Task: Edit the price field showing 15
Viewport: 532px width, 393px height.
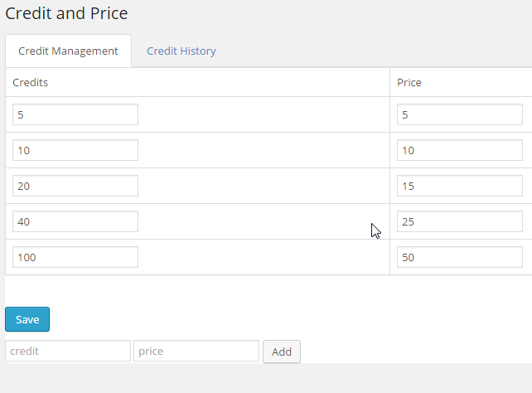Action: click(460, 186)
